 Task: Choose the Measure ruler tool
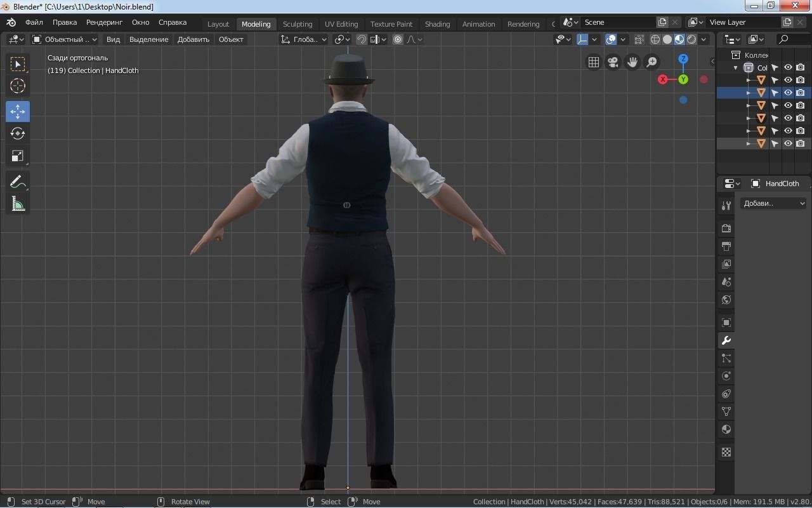point(18,204)
